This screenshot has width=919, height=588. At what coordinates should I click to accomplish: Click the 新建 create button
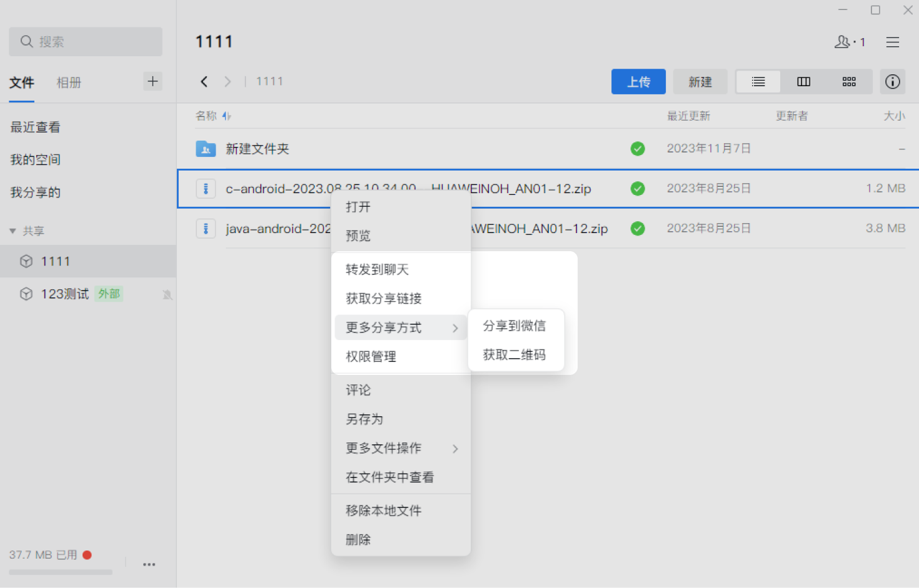click(x=700, y=81)
